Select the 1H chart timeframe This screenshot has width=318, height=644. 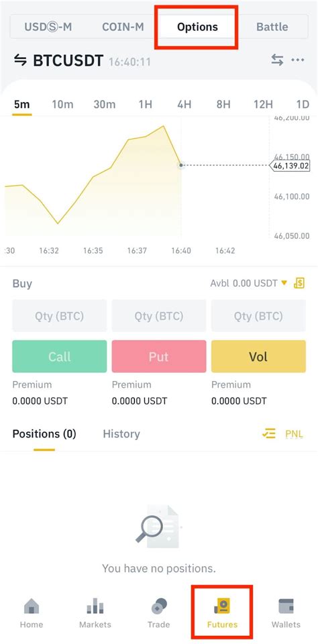pyautogui.click(x=146, y=105)
